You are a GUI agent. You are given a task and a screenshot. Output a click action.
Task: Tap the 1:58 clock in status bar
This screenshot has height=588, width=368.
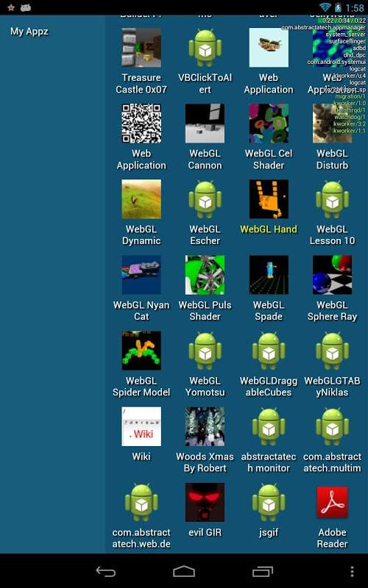(x=355, y=7)
